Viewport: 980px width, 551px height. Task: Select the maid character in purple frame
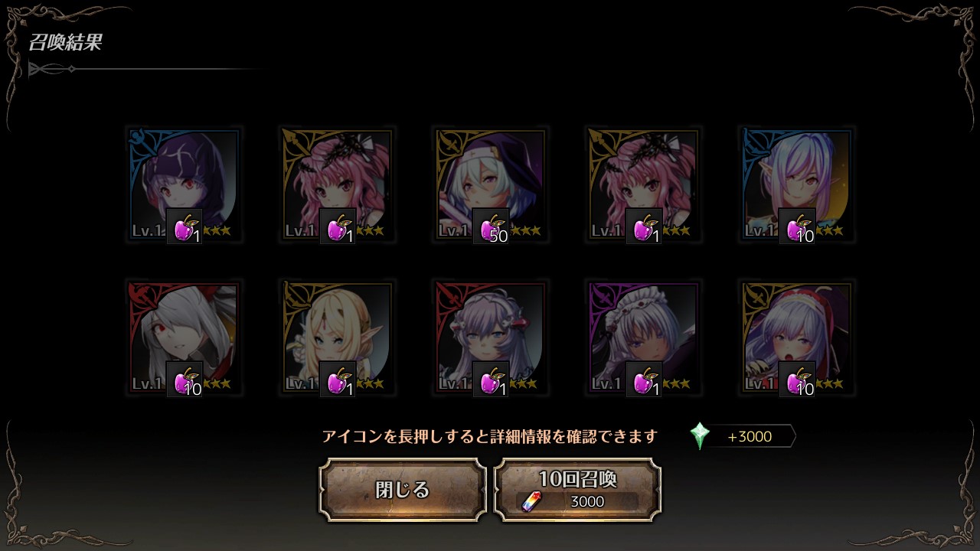point(644,338)
